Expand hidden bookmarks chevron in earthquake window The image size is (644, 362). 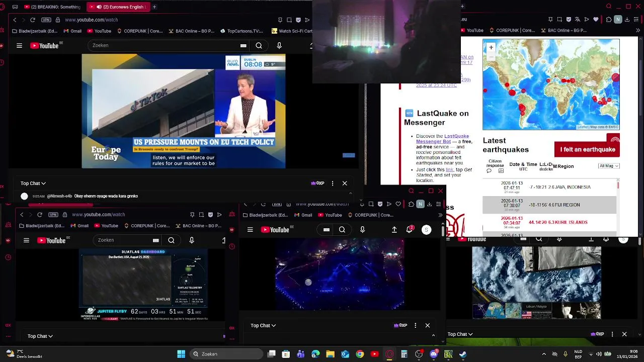[x=637, y=31]
